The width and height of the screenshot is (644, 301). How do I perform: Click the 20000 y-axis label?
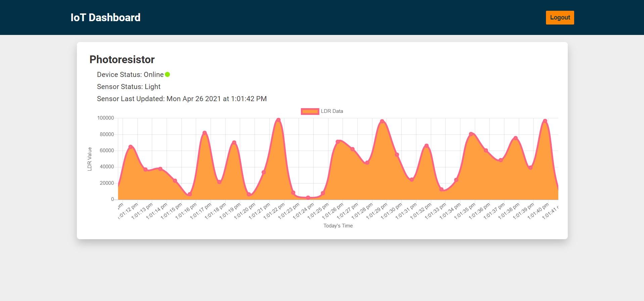(107, 183)
